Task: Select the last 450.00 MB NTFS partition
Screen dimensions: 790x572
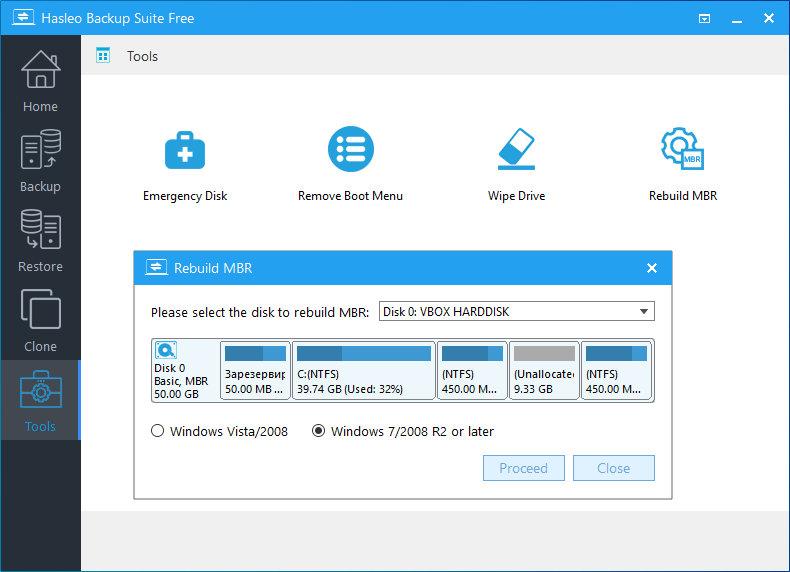Action: click(616, 370)
